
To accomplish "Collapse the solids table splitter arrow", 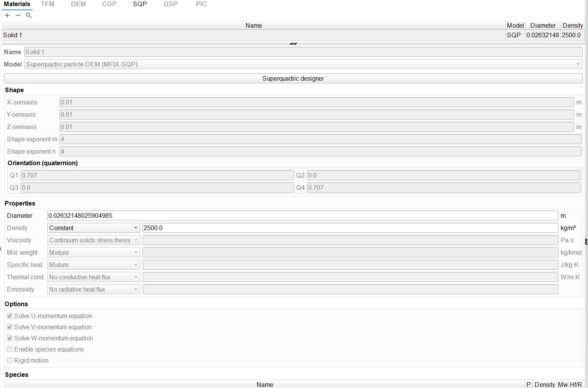I will 293,44.
